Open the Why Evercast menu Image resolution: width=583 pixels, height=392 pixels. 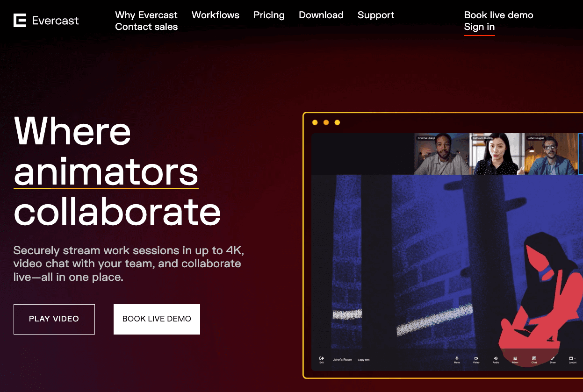pyautogui.click(x=146, y=15)
